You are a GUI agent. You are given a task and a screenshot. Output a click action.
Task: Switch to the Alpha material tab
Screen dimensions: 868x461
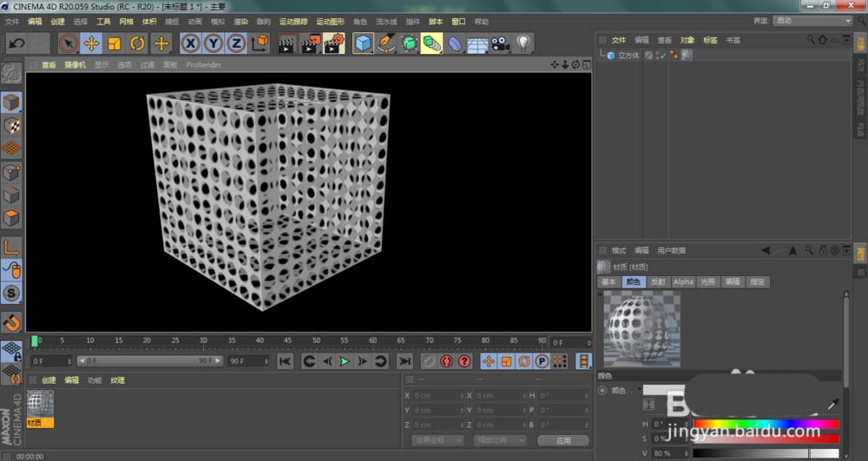pyautogui.click(x=683, y=282)
